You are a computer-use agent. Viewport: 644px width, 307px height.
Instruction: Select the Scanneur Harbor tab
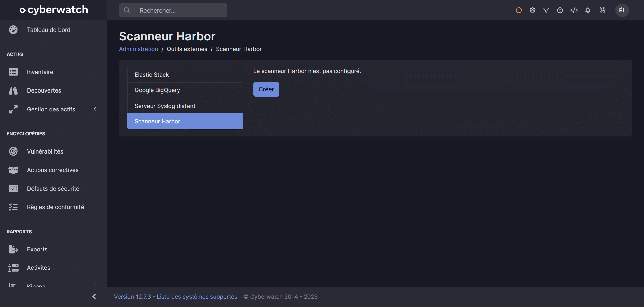pos(185,121)
